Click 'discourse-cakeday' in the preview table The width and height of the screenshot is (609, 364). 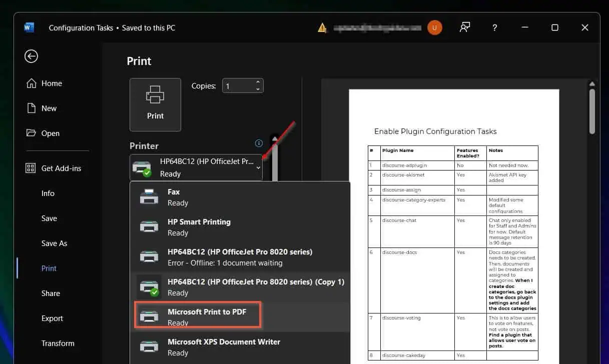coord(403,355)
